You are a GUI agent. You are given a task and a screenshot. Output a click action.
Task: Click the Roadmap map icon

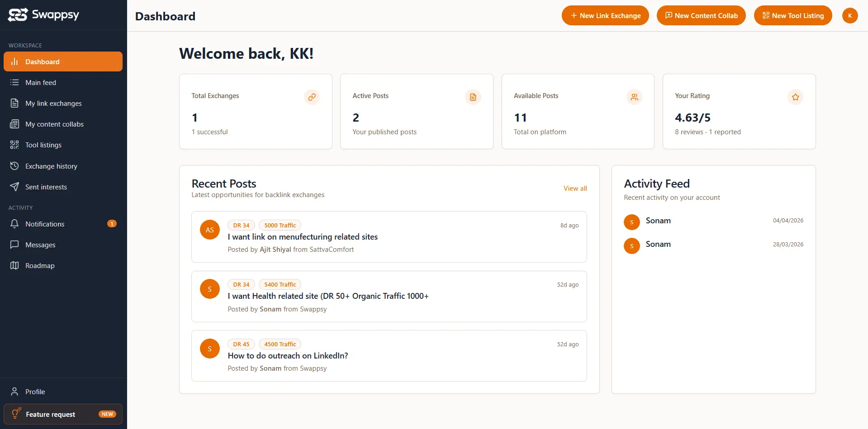(14, 265)
